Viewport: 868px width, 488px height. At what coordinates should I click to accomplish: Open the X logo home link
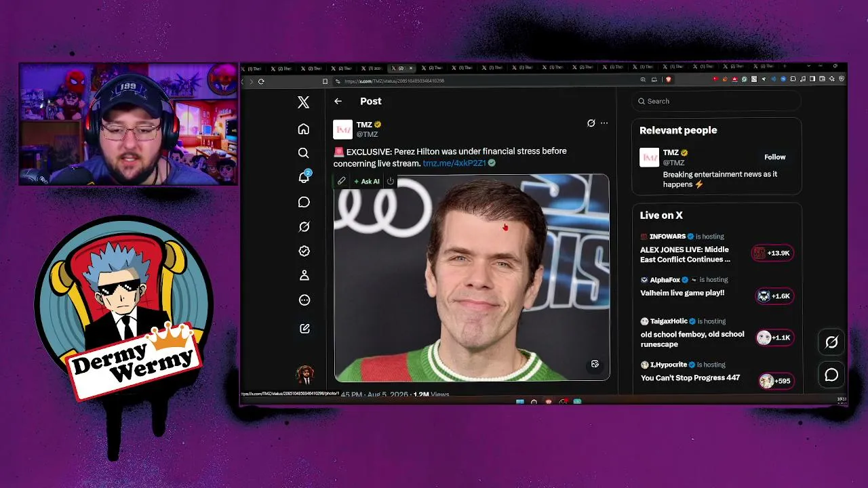303,102
